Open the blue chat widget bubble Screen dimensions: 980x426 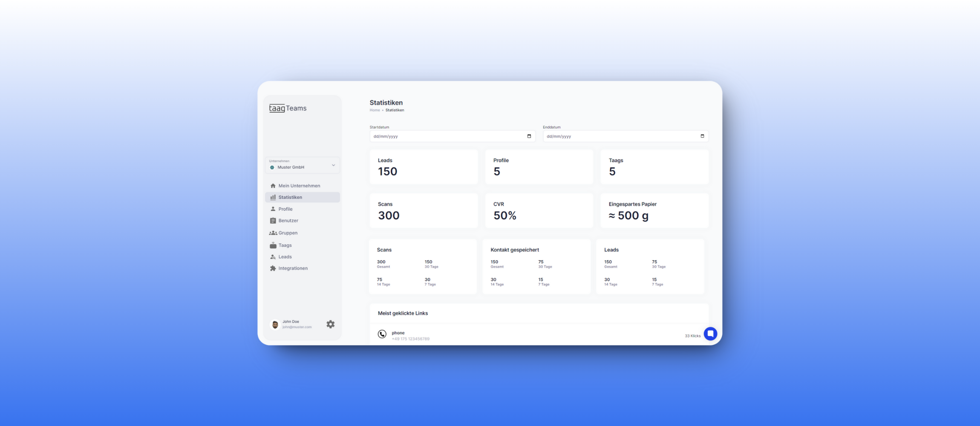(x=710, y=334)
